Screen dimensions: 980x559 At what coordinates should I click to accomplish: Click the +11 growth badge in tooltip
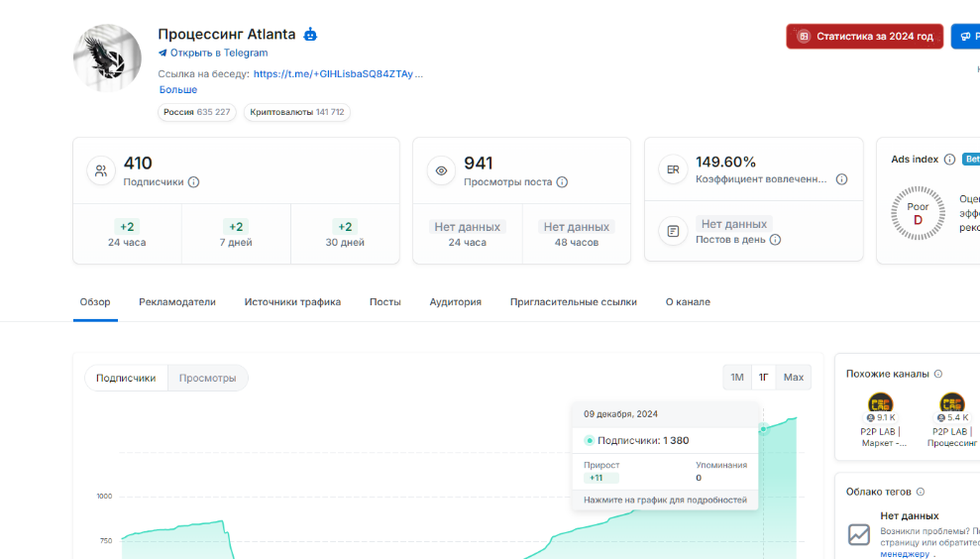click(600, 478)
